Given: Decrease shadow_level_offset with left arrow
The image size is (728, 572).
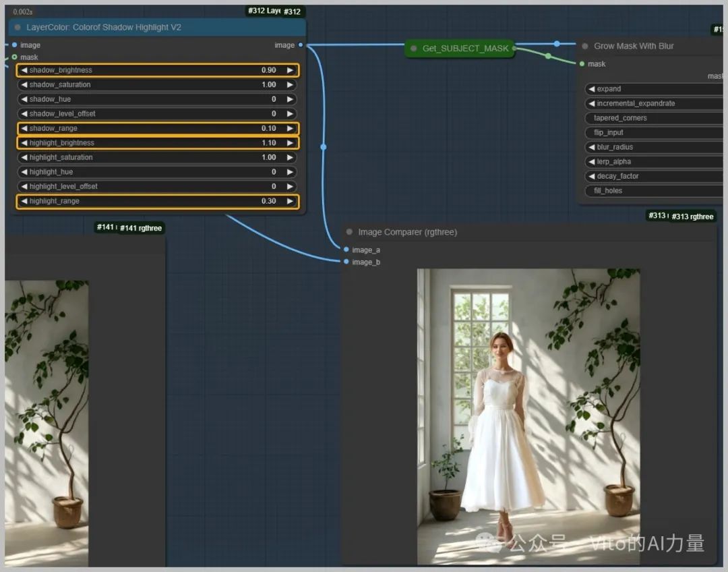Looking at the screenshot, I should [x=24, y=114].
